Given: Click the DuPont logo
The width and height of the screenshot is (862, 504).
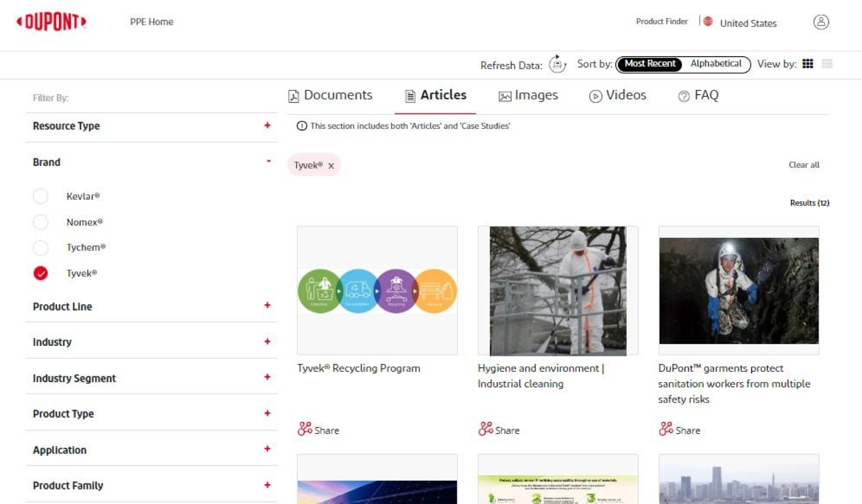Looking at the screenshot, I should pos(52,22).
